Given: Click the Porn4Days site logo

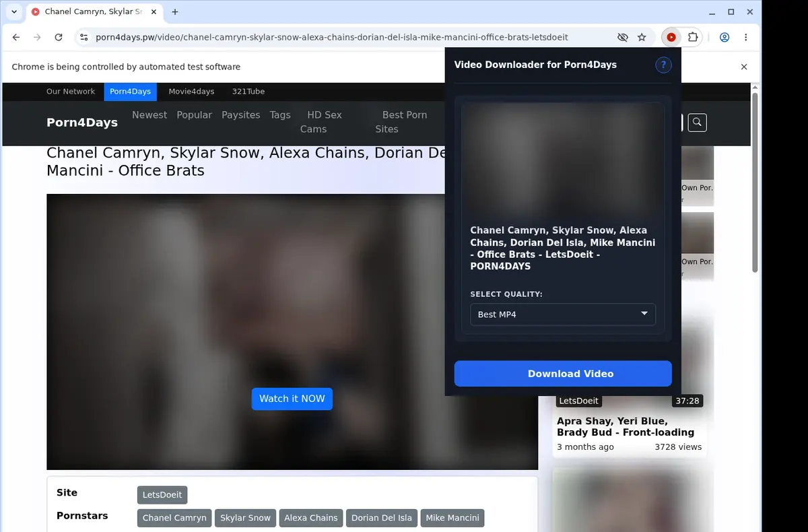Looking at the screenshot, I should (82, 123).
